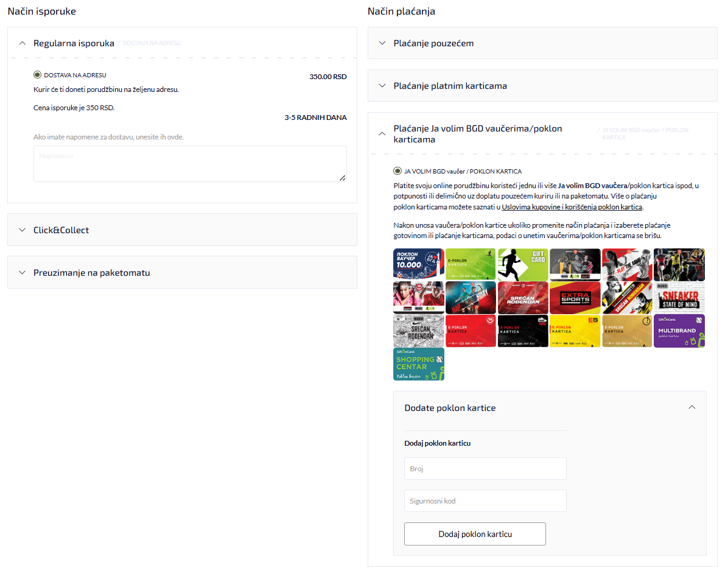
Task: Select the Dostava na adresu radio button
Action: pos(38,76)
